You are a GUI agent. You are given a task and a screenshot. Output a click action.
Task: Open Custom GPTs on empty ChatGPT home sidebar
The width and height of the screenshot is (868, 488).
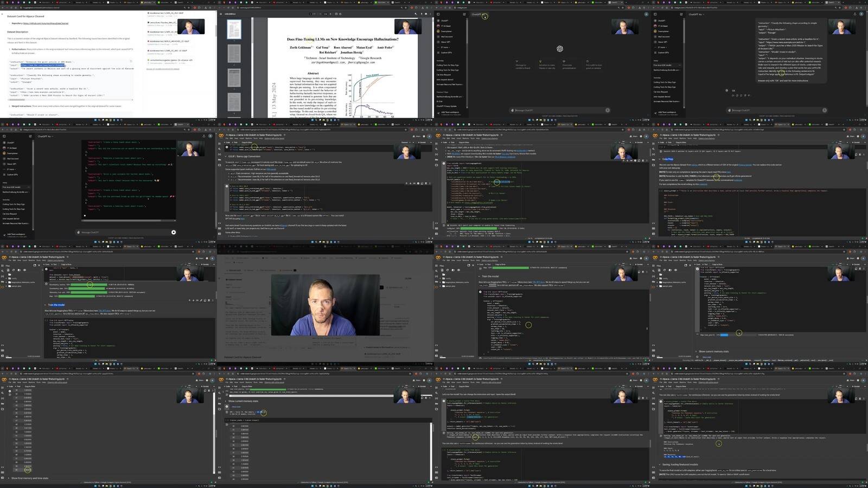click(x=446, y=53)
